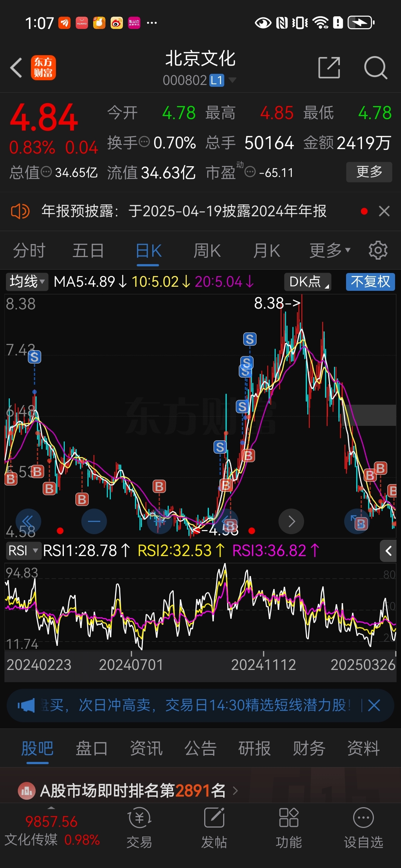Tap ranking chart icon

27,791
